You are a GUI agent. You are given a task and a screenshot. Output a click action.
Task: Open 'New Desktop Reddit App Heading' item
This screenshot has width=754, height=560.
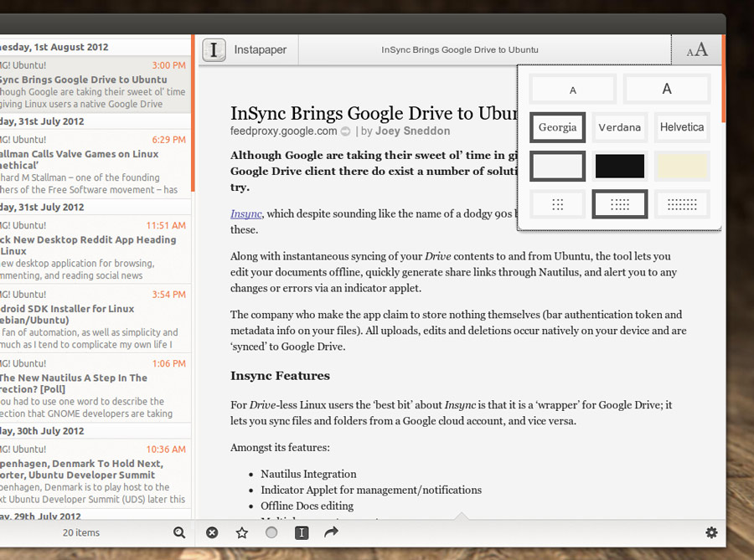96,250
